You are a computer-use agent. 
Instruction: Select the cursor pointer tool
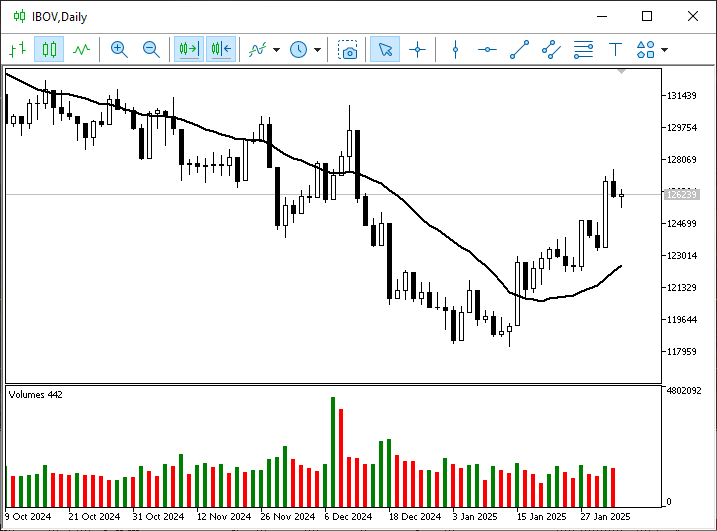pos(385,49)
